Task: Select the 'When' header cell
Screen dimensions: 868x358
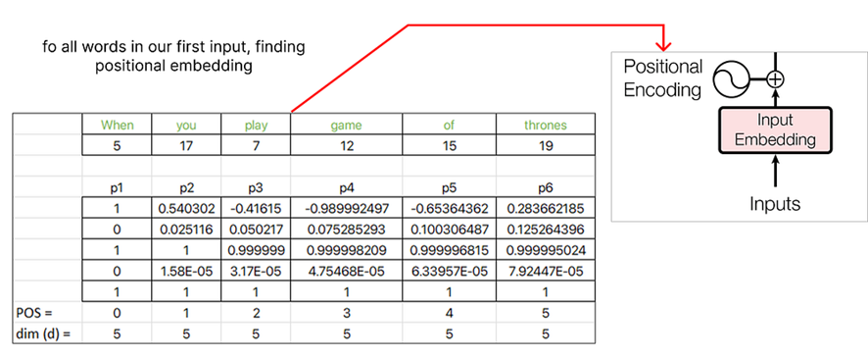Action: pyautogui.click(x=117, y=125)
